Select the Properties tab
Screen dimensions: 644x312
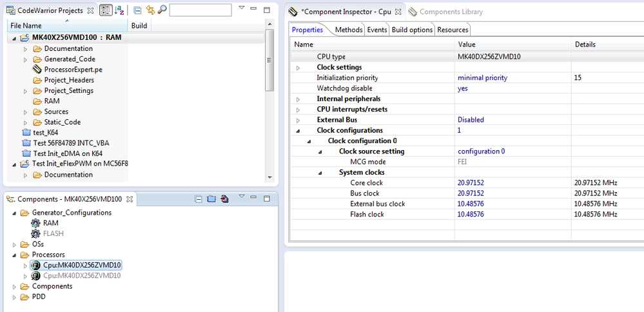pos(307,30)
